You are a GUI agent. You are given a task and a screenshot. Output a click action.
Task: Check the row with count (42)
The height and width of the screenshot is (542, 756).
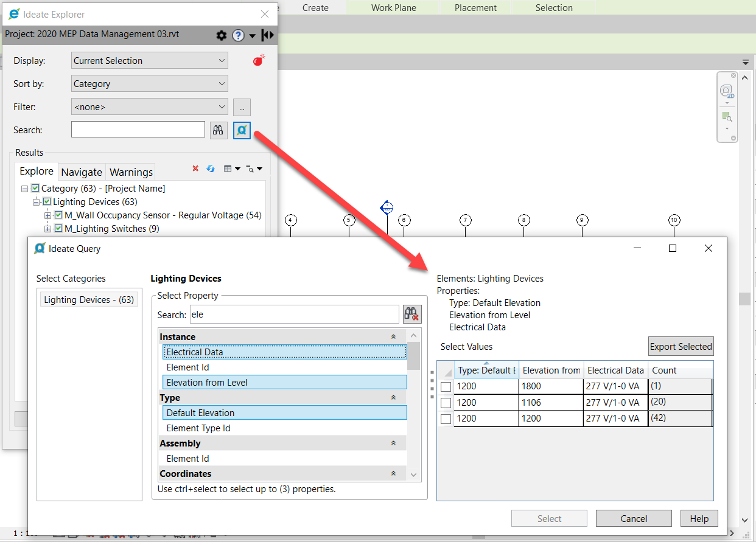446,419
